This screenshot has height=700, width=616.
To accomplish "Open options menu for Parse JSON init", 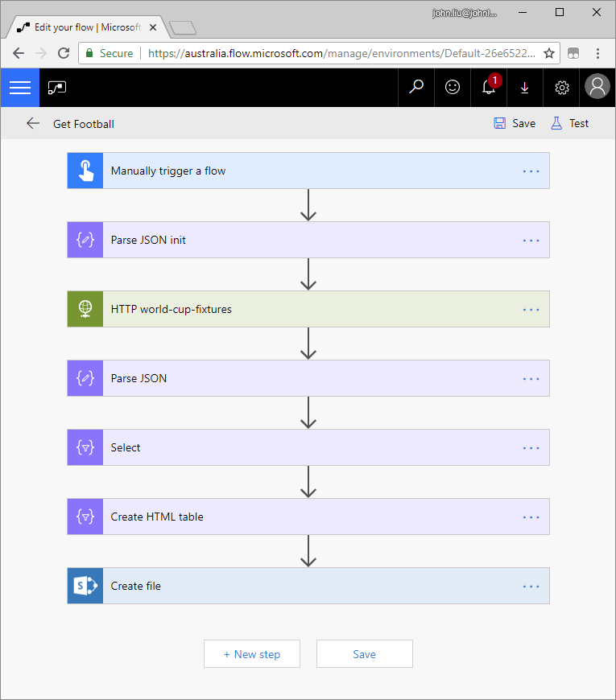I will [531, 240].
